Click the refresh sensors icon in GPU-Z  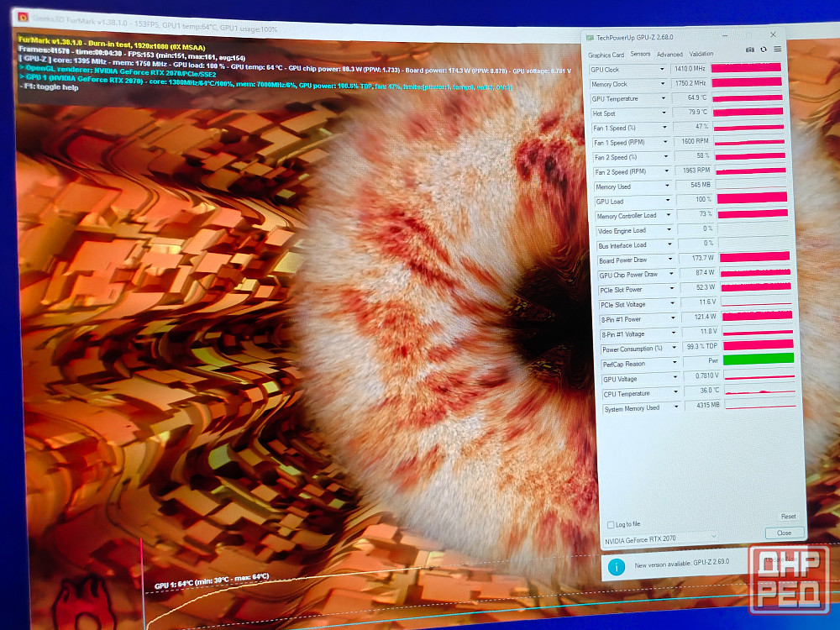click(764, 50)
